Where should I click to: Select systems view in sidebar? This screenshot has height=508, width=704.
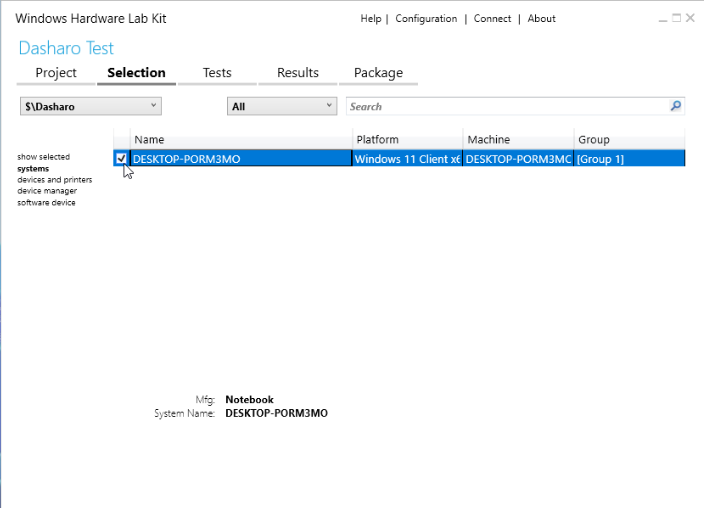pos(33,168)
